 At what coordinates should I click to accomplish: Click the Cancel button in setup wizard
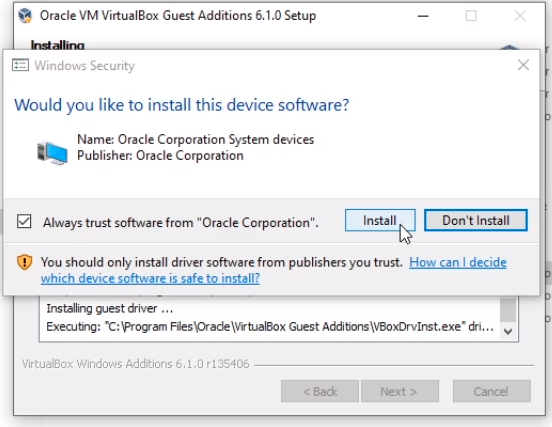tap(491, 391)
